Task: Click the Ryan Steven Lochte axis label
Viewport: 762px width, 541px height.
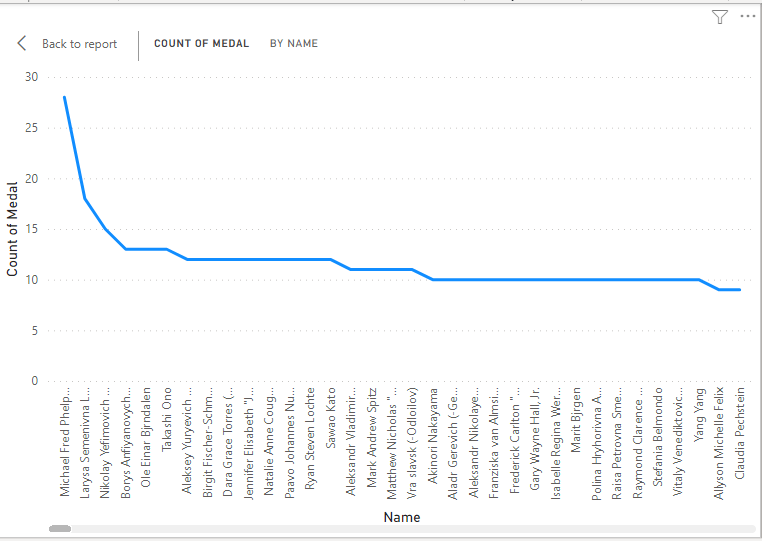Action: 310,436
